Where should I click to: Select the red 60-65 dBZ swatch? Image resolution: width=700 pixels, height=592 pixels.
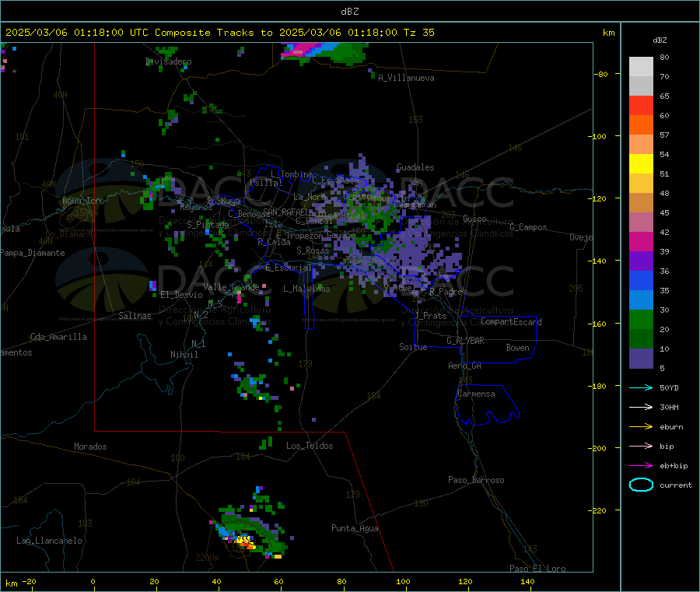(641, 105)
